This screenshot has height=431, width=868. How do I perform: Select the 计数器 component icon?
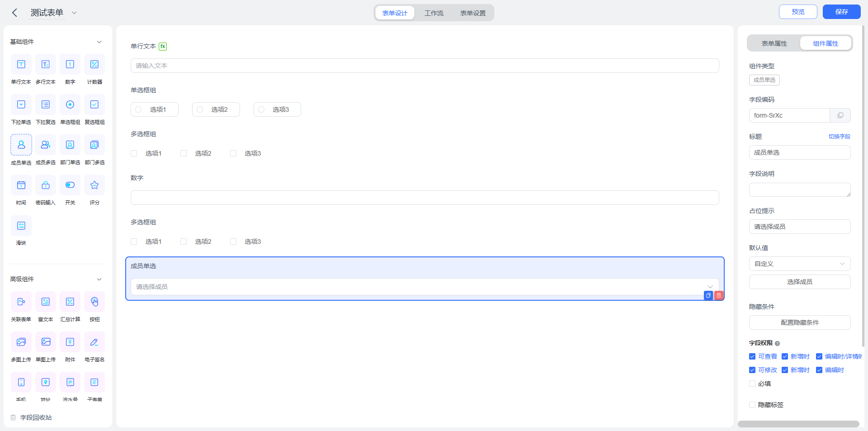(x=94, y=64)
